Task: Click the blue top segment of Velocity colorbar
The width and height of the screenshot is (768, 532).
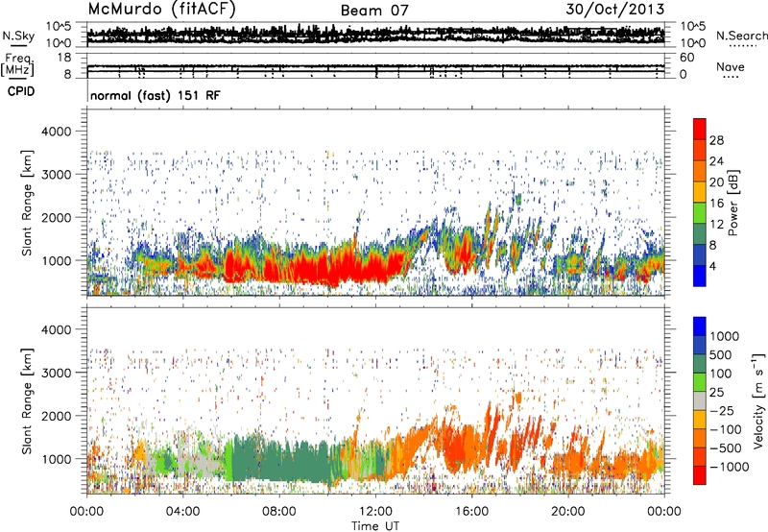Action: [700, 326]
